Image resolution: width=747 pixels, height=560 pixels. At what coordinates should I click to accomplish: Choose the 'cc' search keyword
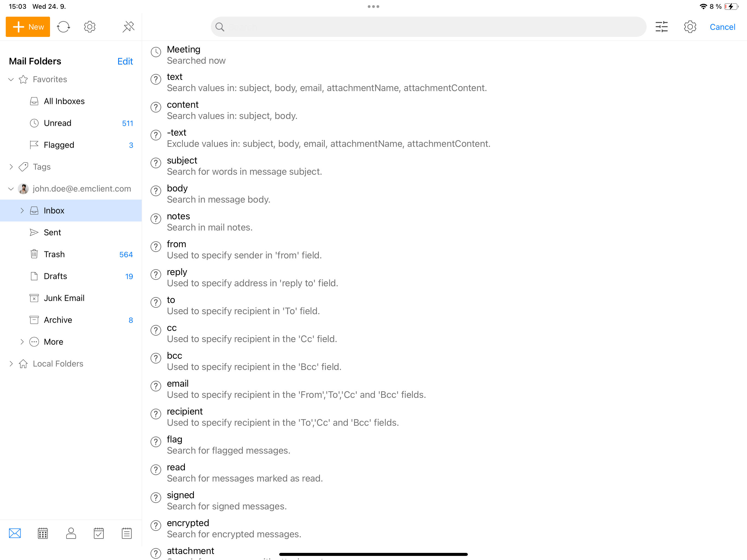[444, 333]
